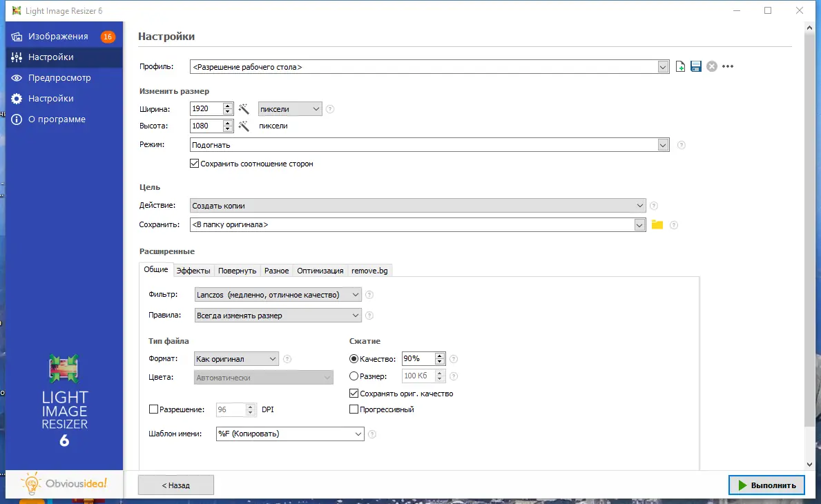The image size is (821, 504).
Task: Open help icon beside Правила dropdown
Action: (369, 316)
